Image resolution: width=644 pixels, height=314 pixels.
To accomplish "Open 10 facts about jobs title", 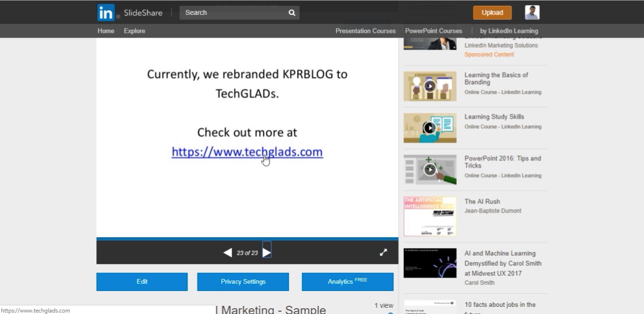I will [500, 307].
